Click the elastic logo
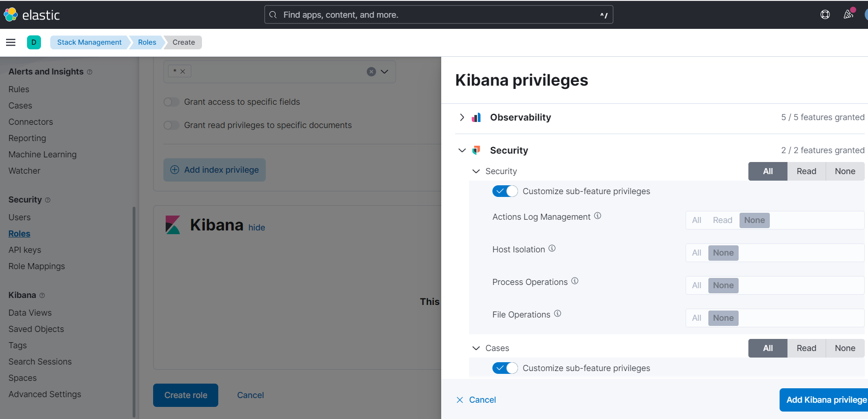This screenshot has width=868, height=419. pos(32,14)
